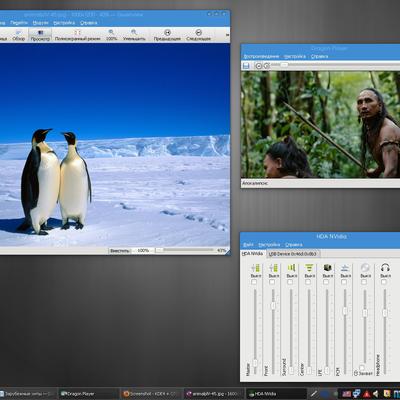The image size is (400, 400).
Task: Open Справка menu in Gwenview
Action: coord(89,23)
